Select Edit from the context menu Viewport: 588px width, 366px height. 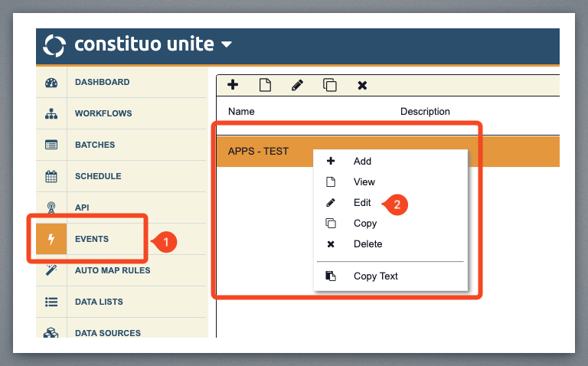click(x=362, y=203)
